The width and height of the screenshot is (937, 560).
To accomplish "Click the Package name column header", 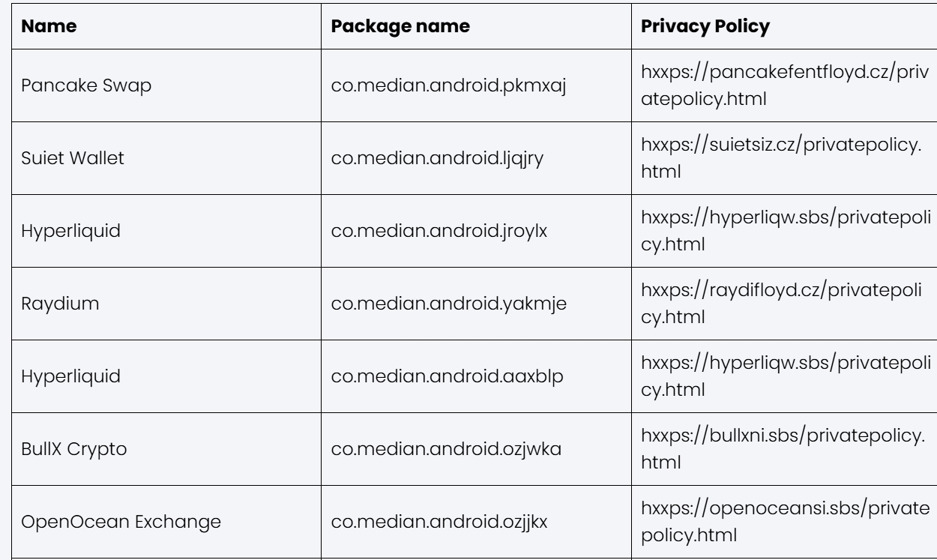I will click(400, 26).
